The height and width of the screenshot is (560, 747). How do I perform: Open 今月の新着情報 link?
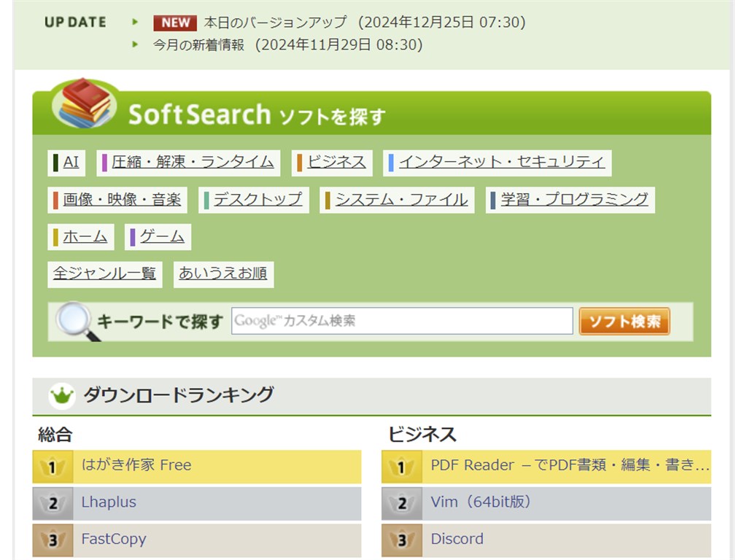(198, 44)
